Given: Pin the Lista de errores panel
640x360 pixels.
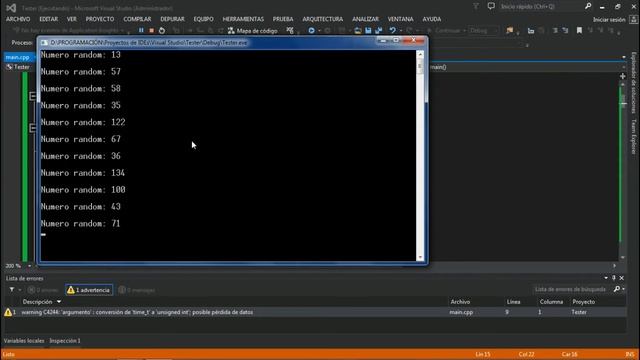Looking at the screenshot, I should (x=613, y=278).
